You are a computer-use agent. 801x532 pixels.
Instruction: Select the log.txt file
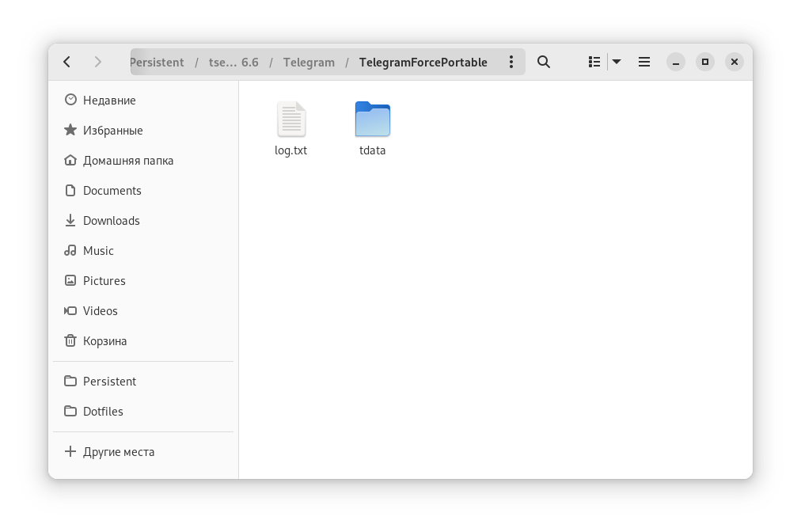coord(291,128)
